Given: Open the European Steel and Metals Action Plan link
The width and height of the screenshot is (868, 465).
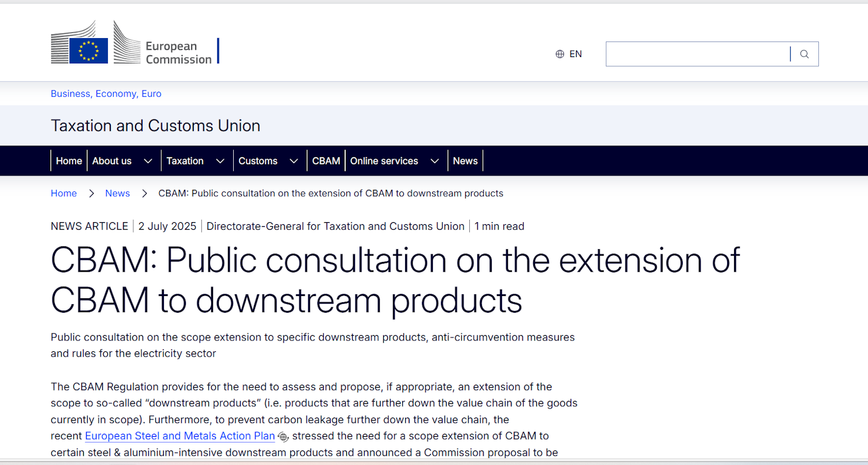Looking at the screenshot, I should (179, 436).
